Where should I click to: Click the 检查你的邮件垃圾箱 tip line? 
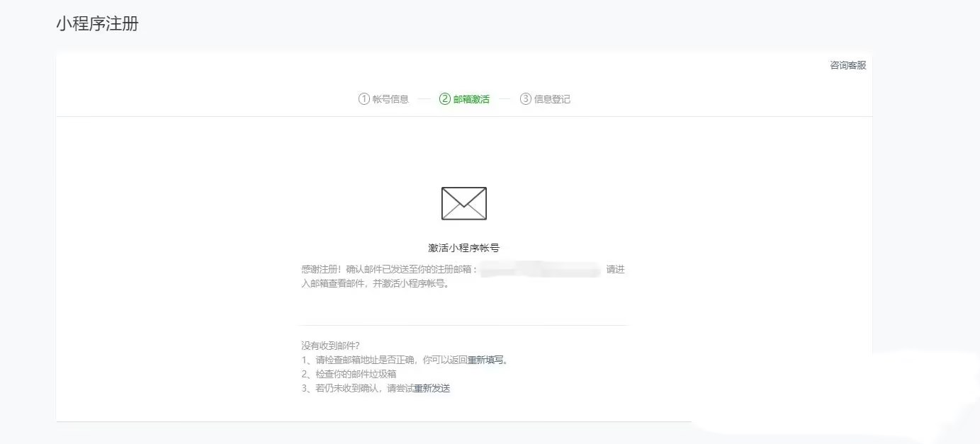tap(349, 374)
